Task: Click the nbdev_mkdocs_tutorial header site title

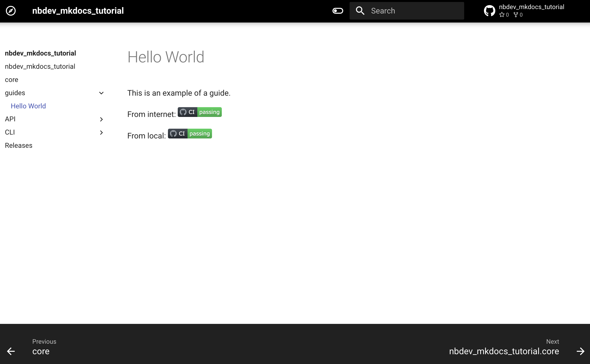Action: (78, 11)
